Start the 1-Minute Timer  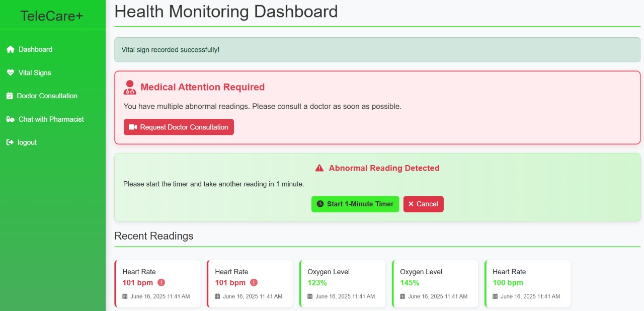click(355, 204)
